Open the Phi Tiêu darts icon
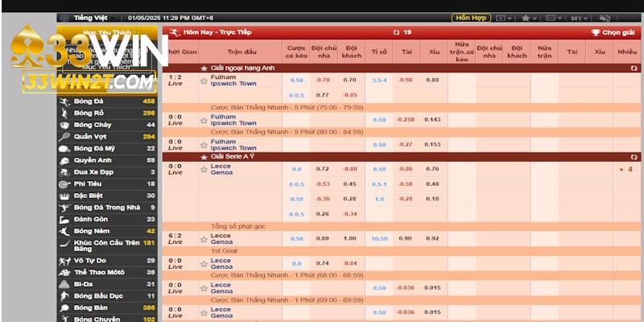Viewport: 644px width, 322px height. point(64,184)
